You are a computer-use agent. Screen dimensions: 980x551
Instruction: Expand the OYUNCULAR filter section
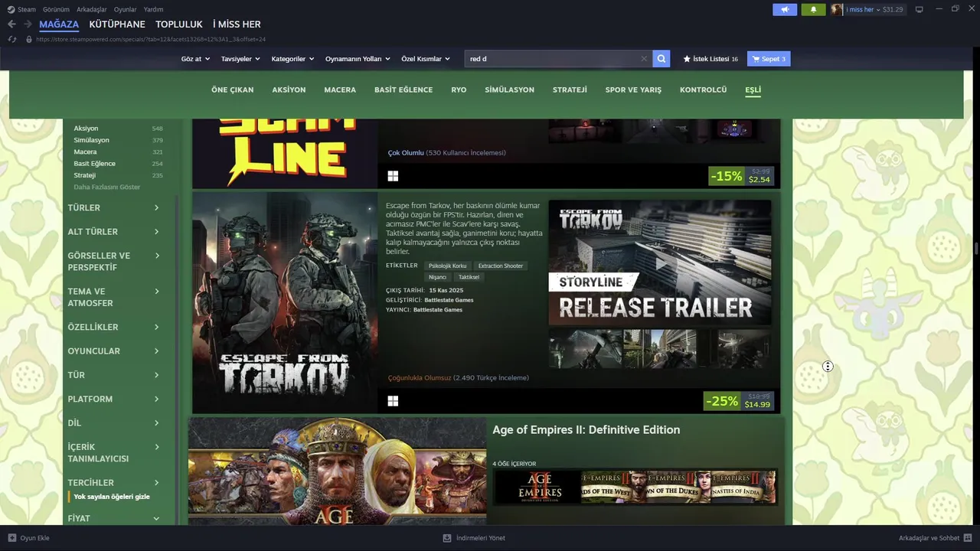tap(115, 350)
